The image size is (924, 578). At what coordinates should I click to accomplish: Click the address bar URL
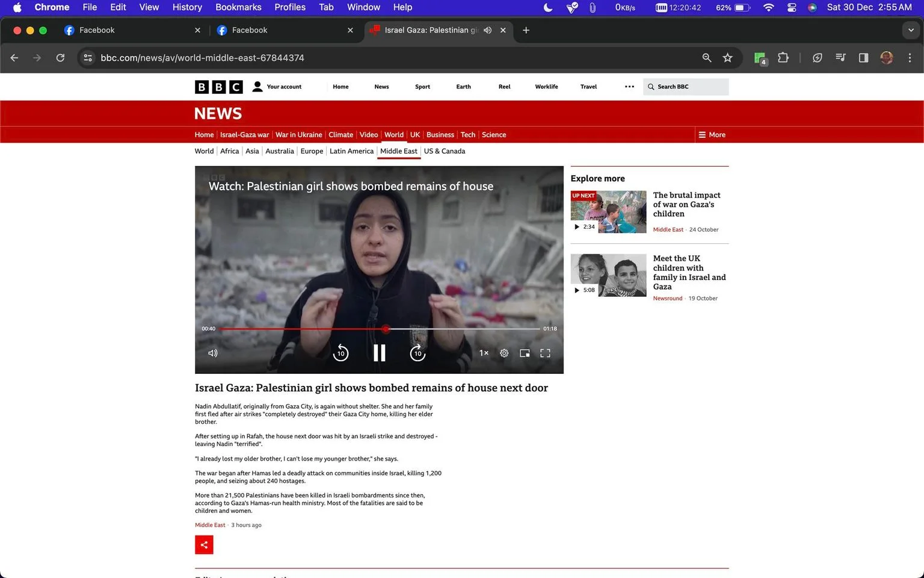point(202,58)
